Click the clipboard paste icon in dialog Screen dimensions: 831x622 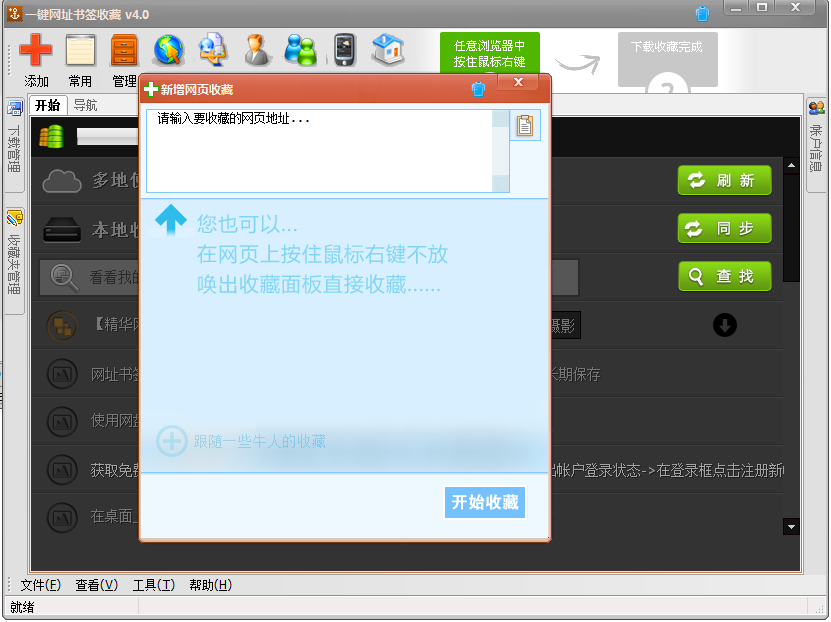point(525,126)
